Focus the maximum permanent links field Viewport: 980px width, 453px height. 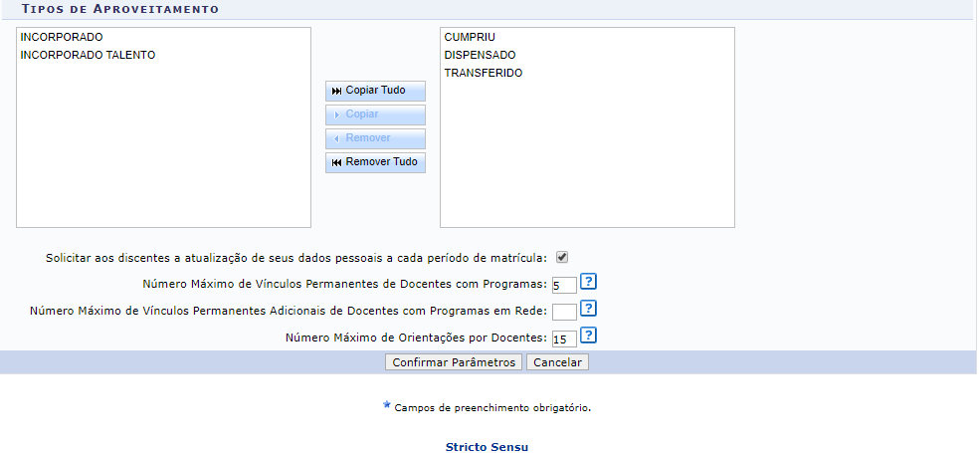tap(563, 286)
